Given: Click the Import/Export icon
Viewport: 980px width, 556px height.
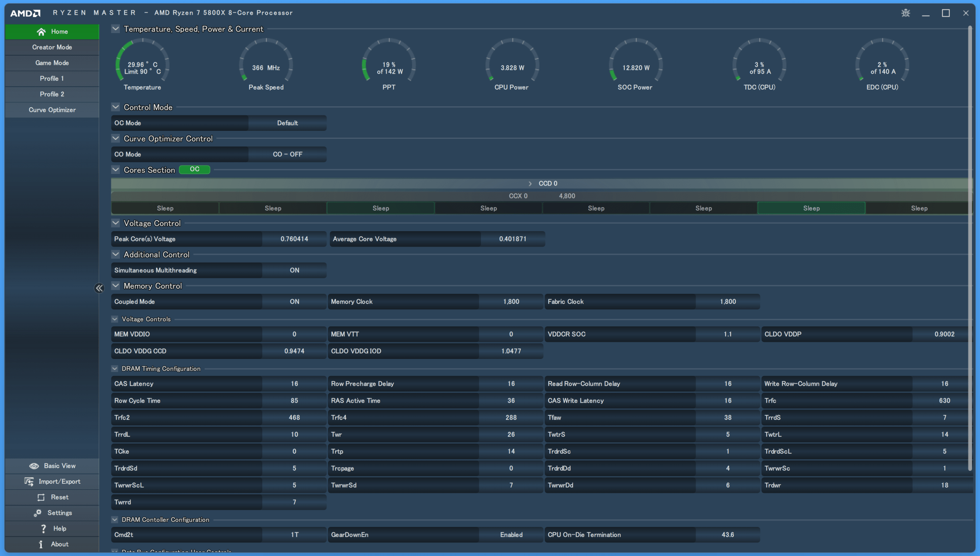Looking at the screenshot, I should tap(29, 481).
